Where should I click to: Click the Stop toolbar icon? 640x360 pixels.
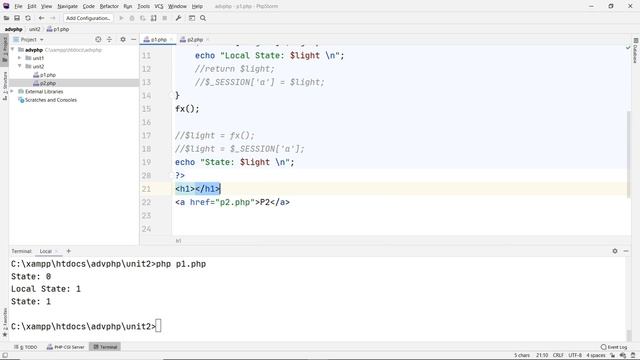[164, 18]
